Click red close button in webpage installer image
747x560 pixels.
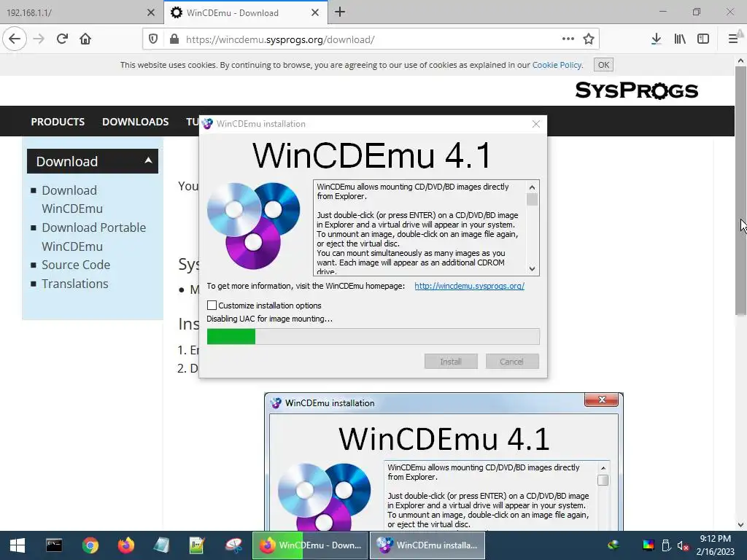tap(602, 400)
